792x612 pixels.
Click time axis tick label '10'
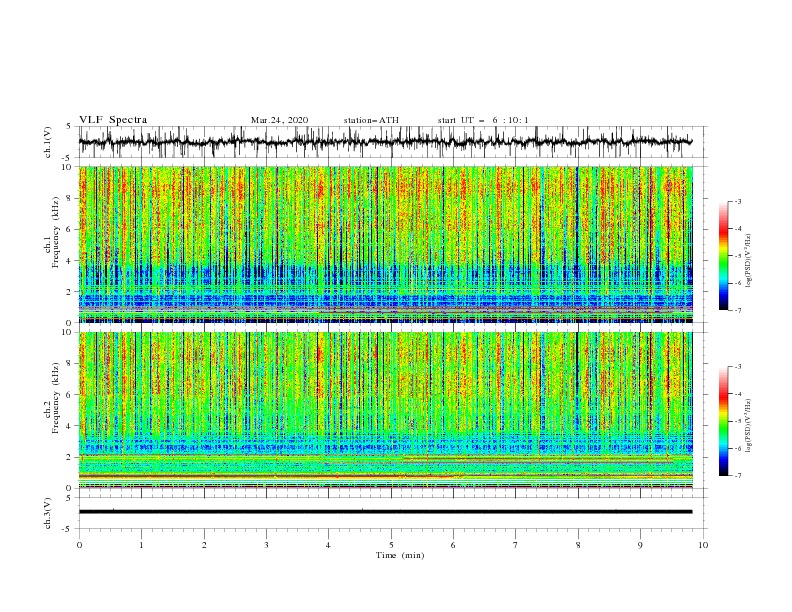pyautogui.click(x=703, y=545)
